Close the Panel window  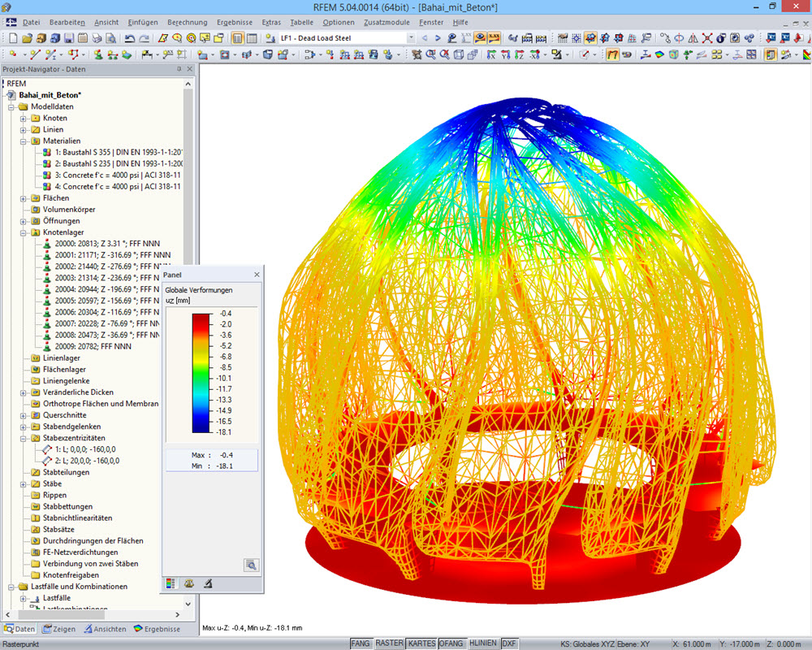[257, 275]
